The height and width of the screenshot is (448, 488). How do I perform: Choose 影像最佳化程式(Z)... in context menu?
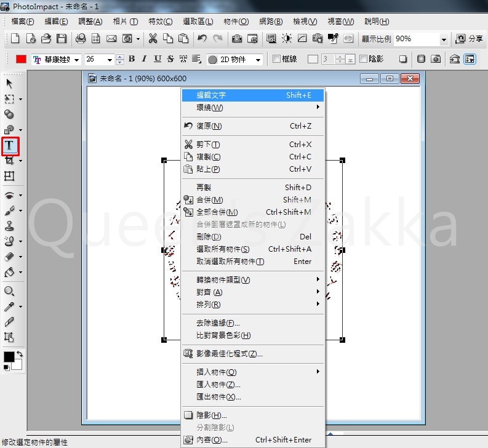pyautogui.click(x=253, y=354)
